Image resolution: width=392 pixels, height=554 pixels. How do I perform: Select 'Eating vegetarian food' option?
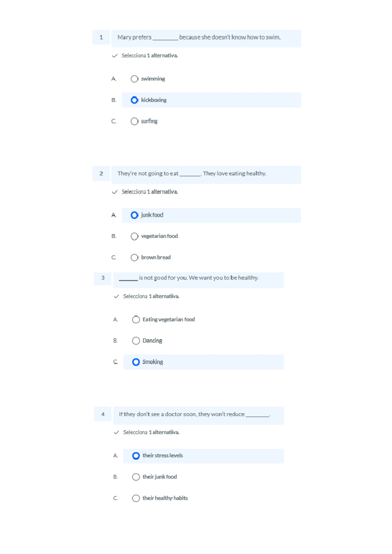pyautogui.click(x=136, y=320)
